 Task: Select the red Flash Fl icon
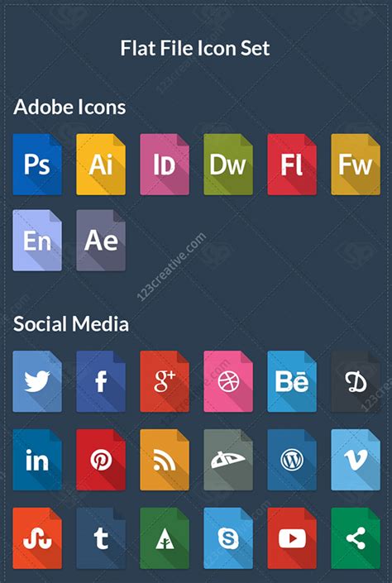[292, 165]
